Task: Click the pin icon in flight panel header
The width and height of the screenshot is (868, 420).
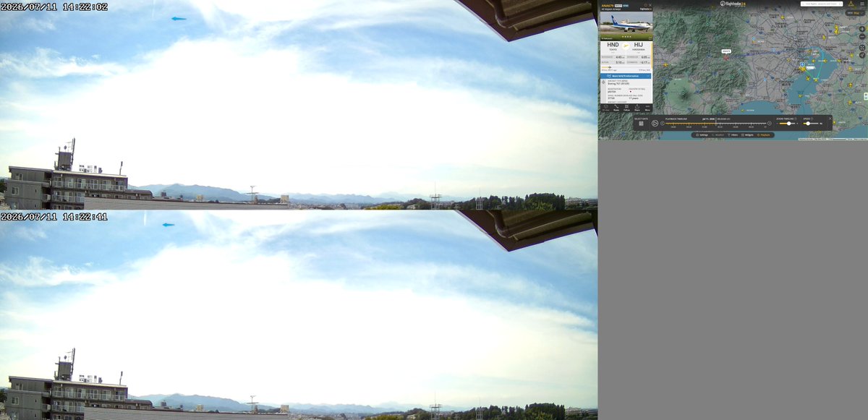Action: [645, 5]
